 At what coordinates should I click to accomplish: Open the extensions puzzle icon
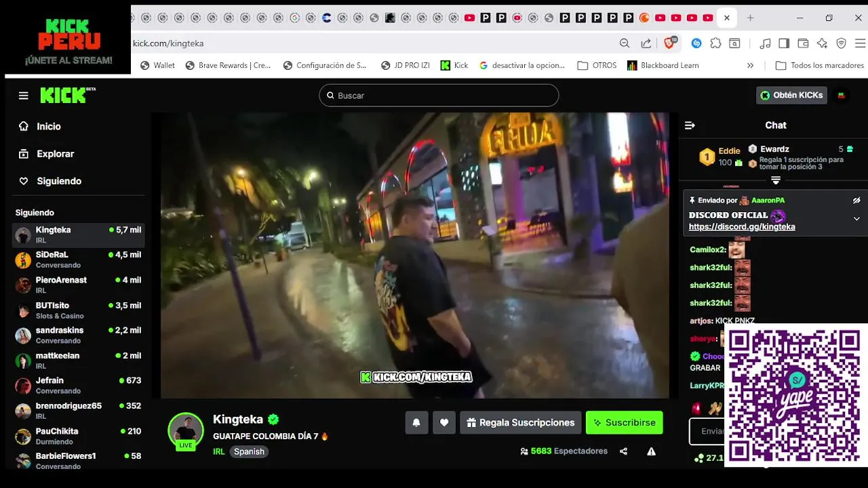point(715,43)
